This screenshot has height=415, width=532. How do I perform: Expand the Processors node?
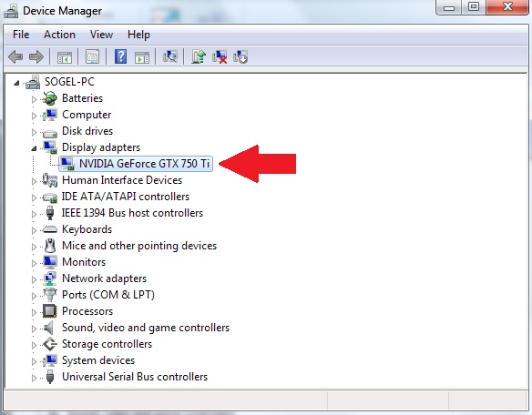[34, 312]
